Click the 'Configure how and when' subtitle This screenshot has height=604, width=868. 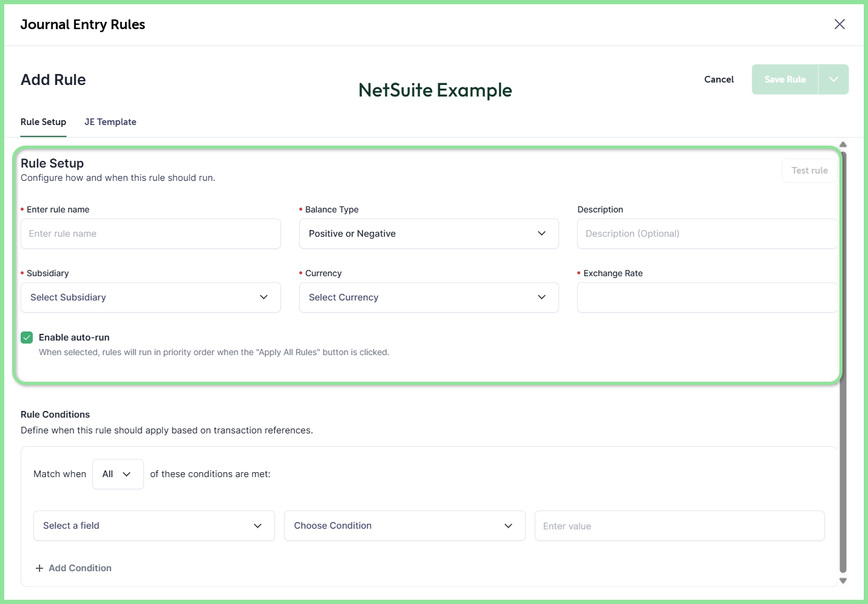[118, 178]
